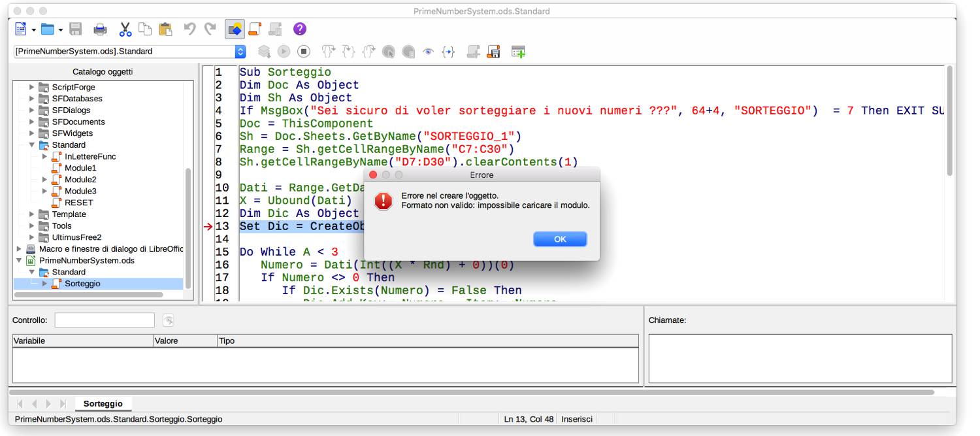This screenshot has height=436, width=980.
Task: Click the Undo arrow icon
Action: [x=191, y=29]
